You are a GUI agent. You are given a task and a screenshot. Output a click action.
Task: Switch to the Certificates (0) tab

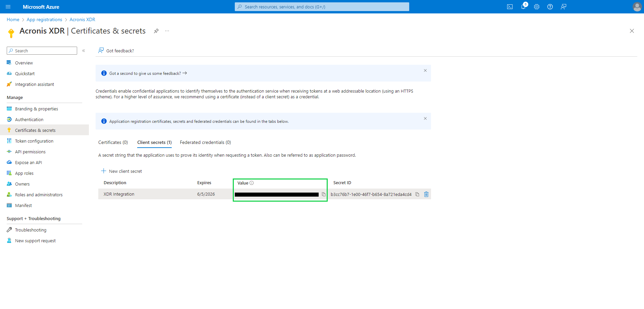[x=113, y=142]
